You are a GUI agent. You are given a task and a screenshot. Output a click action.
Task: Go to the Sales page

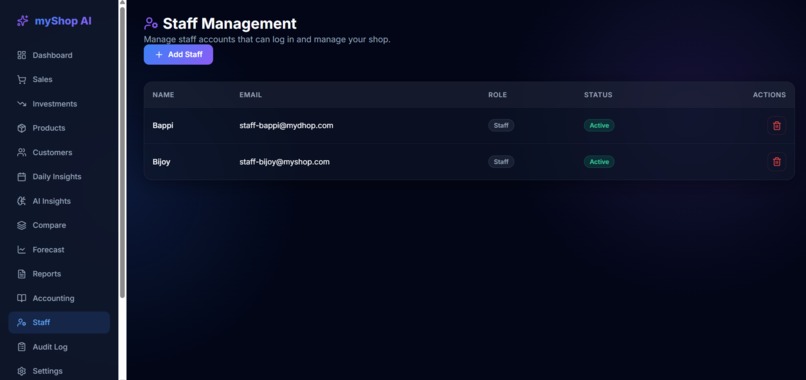point(59,80)
